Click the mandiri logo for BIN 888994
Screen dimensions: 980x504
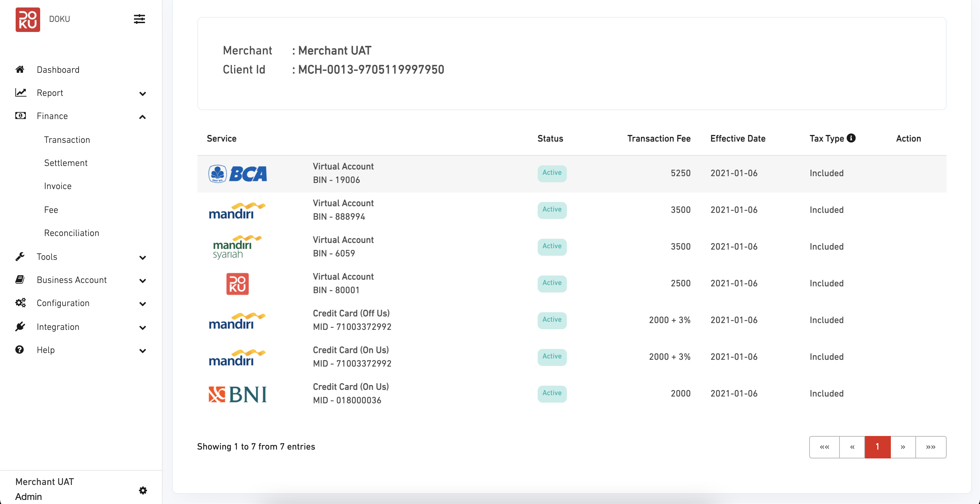[x=237, y=211]
